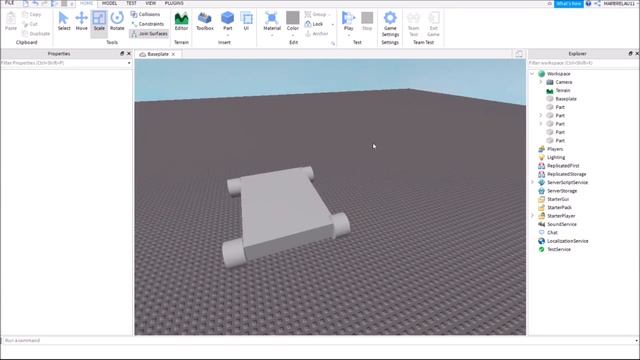Activate the Move tool
The image size is (640, 360).
pyautogui.click(x=81, y=21)
